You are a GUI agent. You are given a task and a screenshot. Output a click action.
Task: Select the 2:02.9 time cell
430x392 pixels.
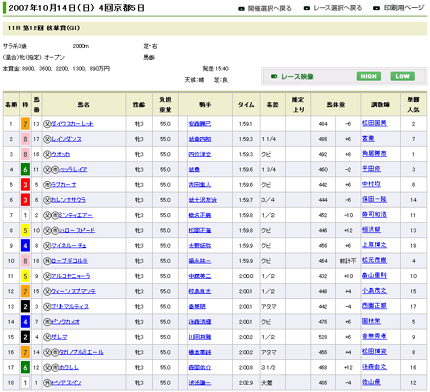coord(246,383)
